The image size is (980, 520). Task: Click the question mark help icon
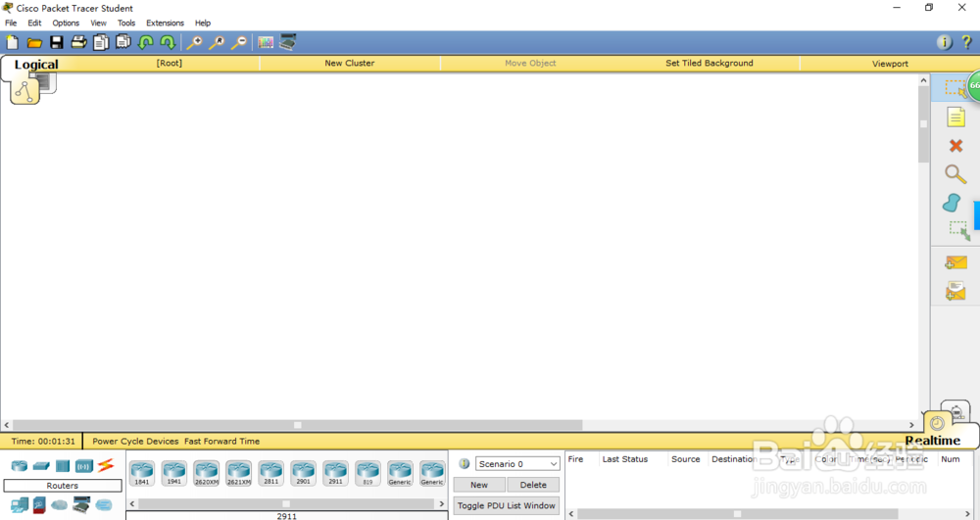click(967, 42)
